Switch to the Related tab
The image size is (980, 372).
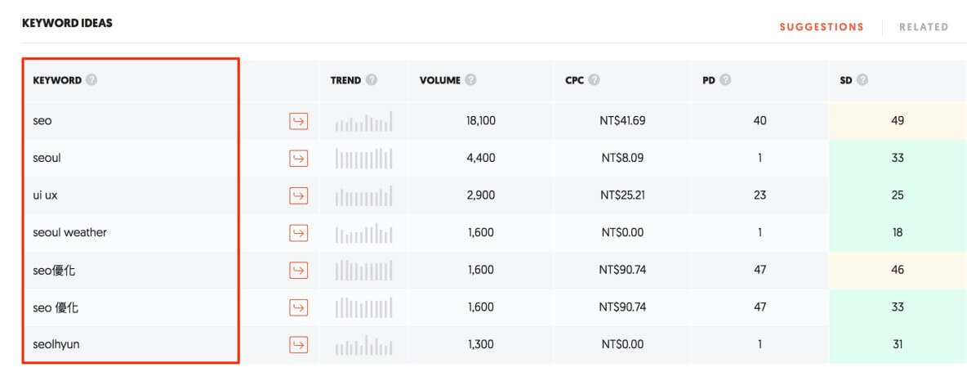[924, 27]
